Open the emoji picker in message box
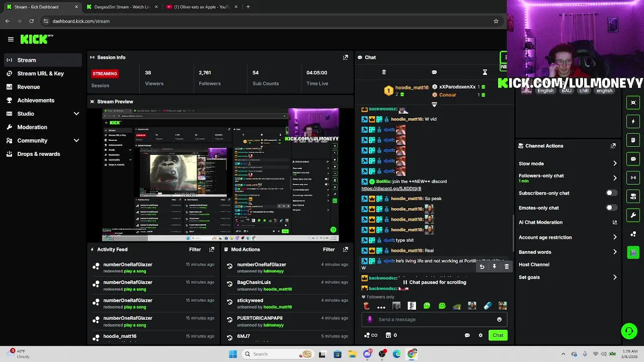Screen dimensions: 644x362 pos(499,319)
